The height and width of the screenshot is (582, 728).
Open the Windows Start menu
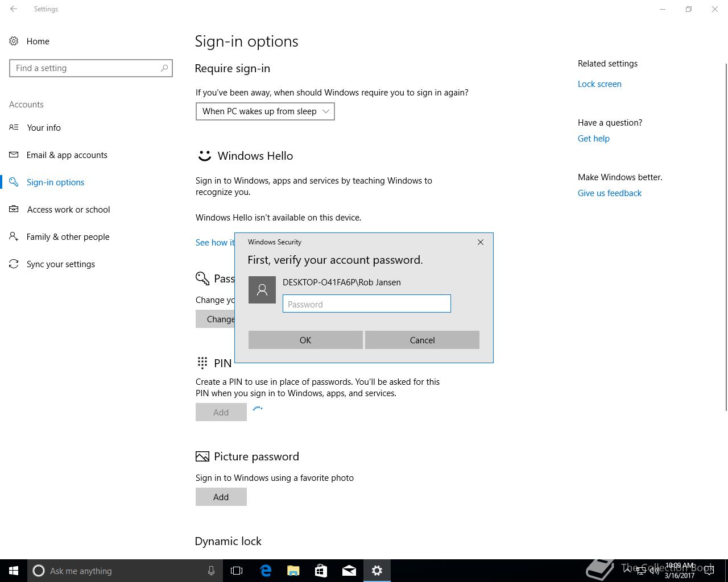pyautogui.click(x=14, y=571)
